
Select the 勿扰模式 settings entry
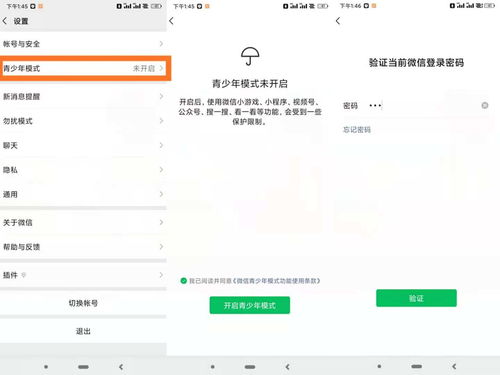point(83,121)
